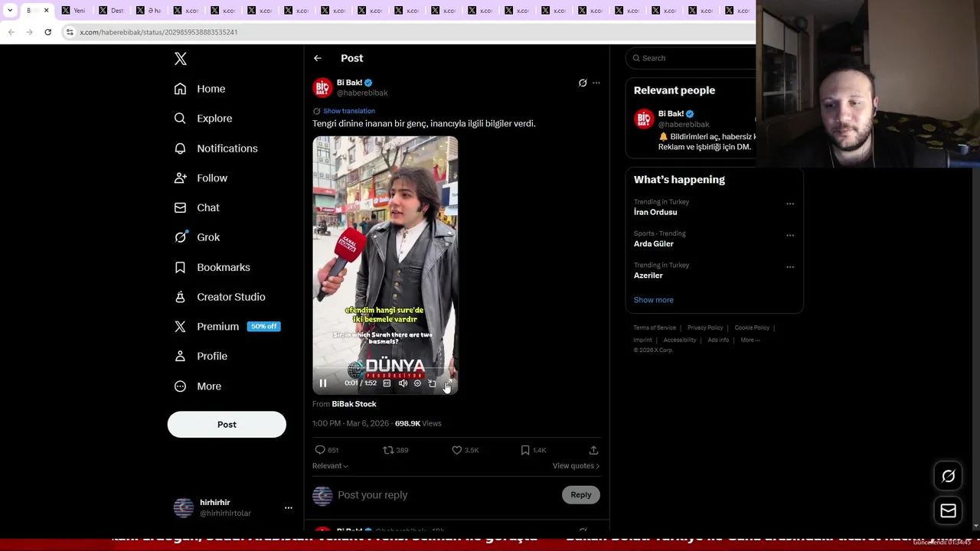Open the More menu in sidebar

[198, 386]
